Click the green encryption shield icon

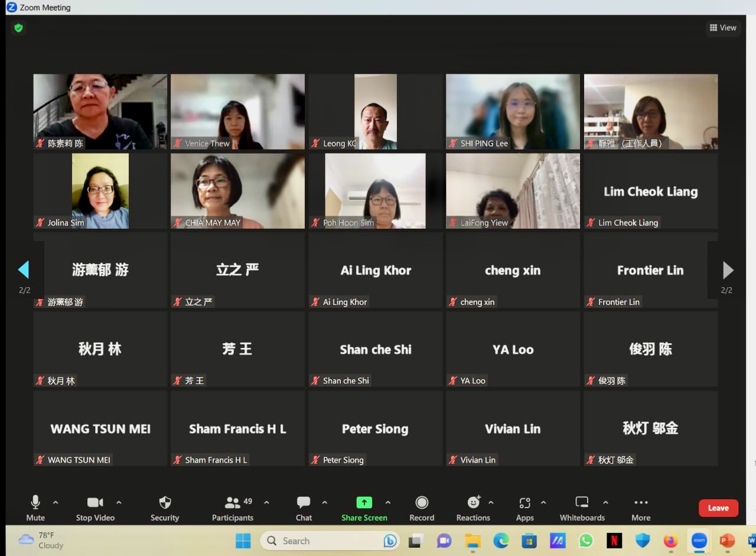pyautogui.click(x=19, y=28)
